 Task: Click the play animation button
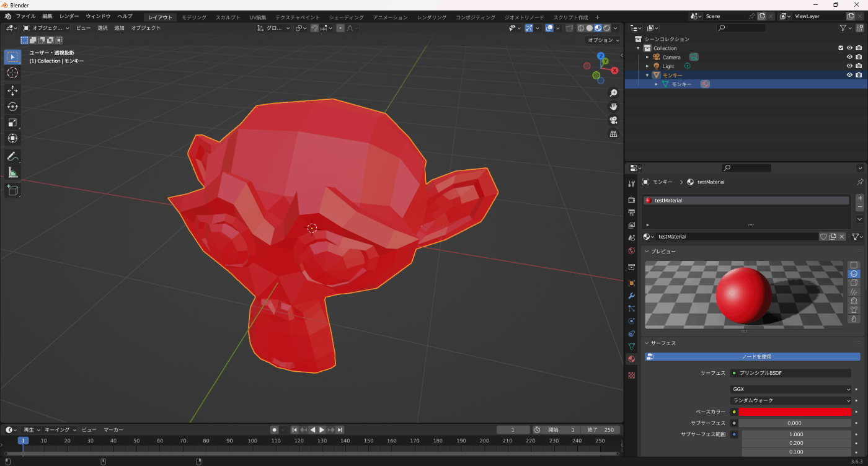pyautogui.click(x=322, y=429)
